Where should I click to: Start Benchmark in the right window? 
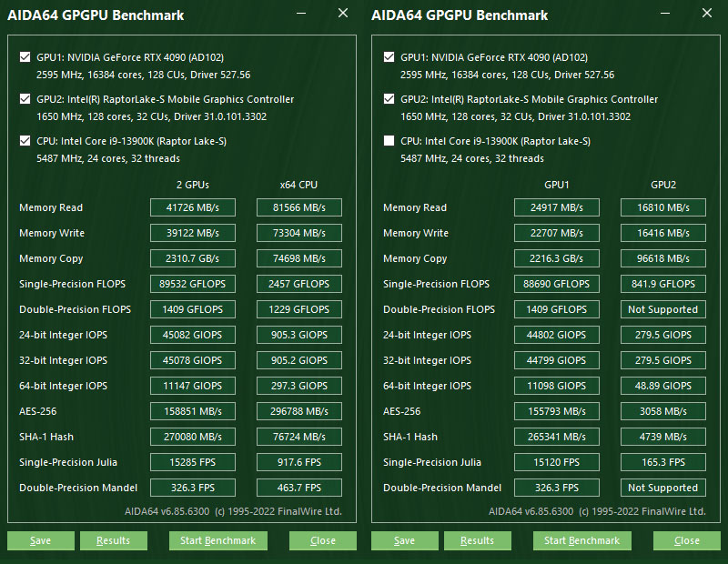pyautogui.click(x=582, y=540)
